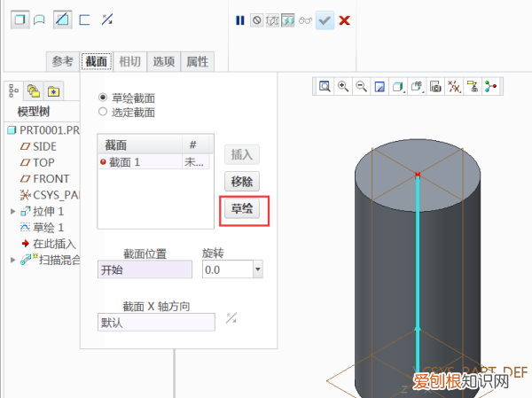Screen dimensions: 532x398
Task: Open the 相切 tab
Action: [x=129, y=61]
